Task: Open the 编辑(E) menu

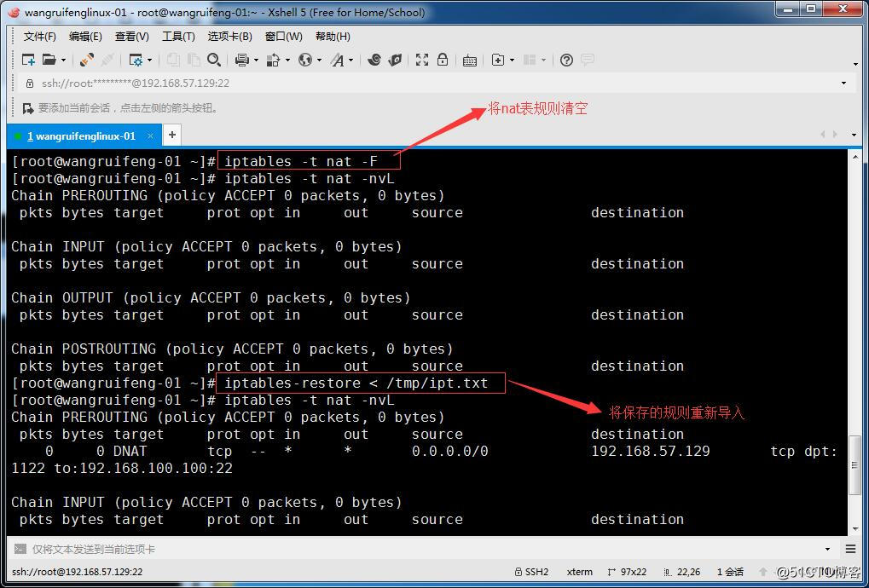Action: click(x=85, y=37)
